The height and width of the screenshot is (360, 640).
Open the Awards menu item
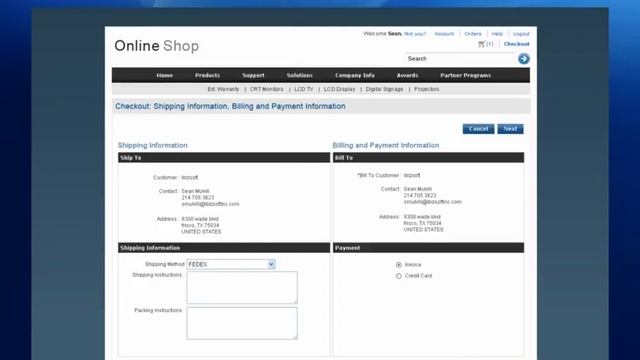407,76
